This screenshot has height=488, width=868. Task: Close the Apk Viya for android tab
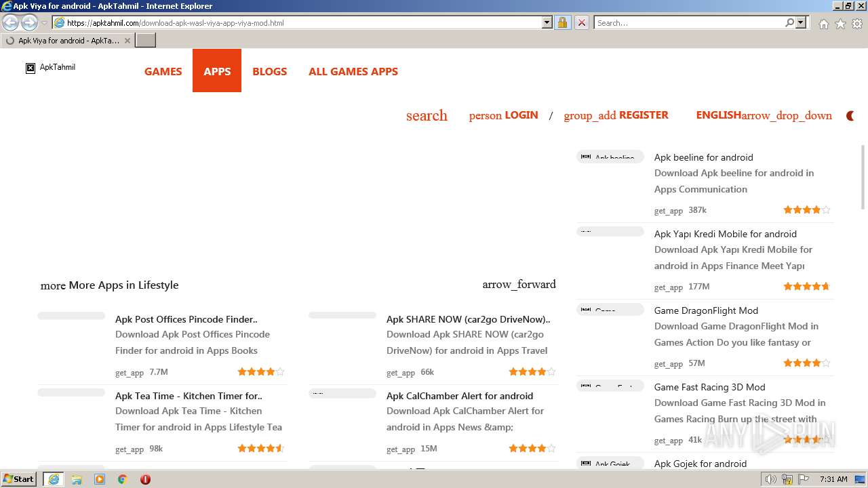[127, 41]
